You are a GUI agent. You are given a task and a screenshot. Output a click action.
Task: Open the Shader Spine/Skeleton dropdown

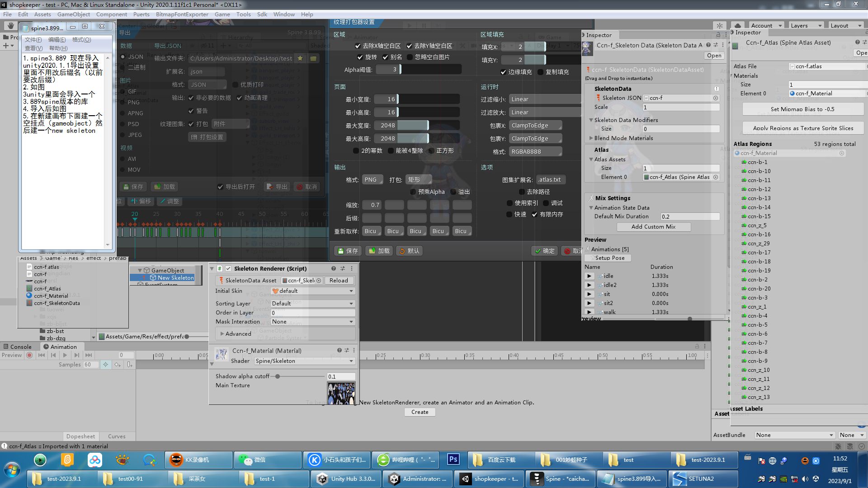pyautogui.click(x=304, y=361)
